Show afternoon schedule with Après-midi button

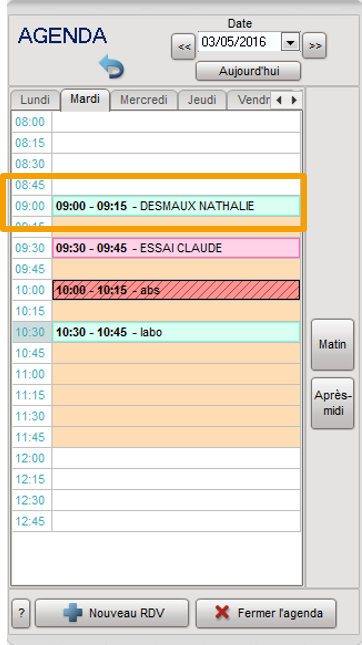pyautogui.click(x=332, y=403)
